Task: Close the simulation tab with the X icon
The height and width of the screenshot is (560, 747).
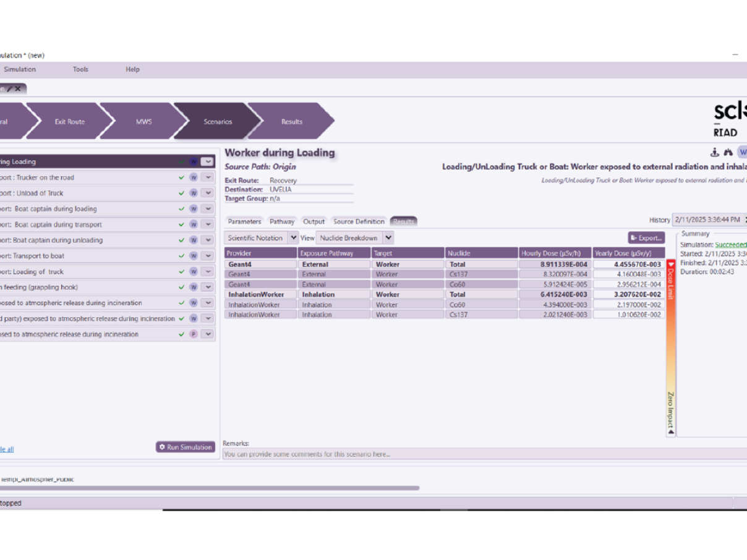Action: click(18, 88)
